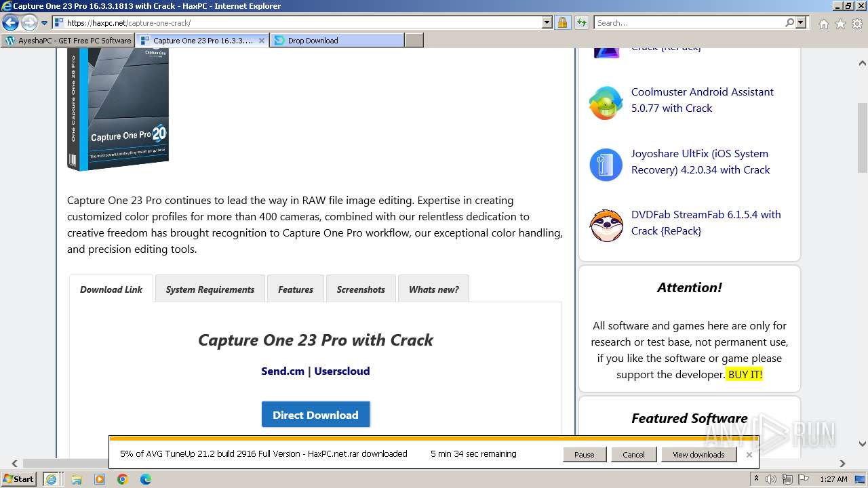Click the scroll up arrow on page
The image size is (868, 488).
(x=862, y=63)
